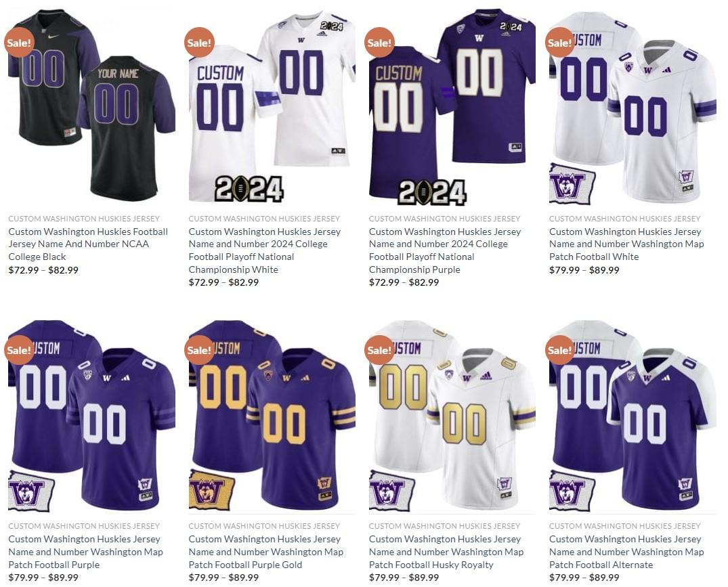Open the Purple Gold jersey product image
This screenshot has width=728, height=587.
tap(272, 415)
